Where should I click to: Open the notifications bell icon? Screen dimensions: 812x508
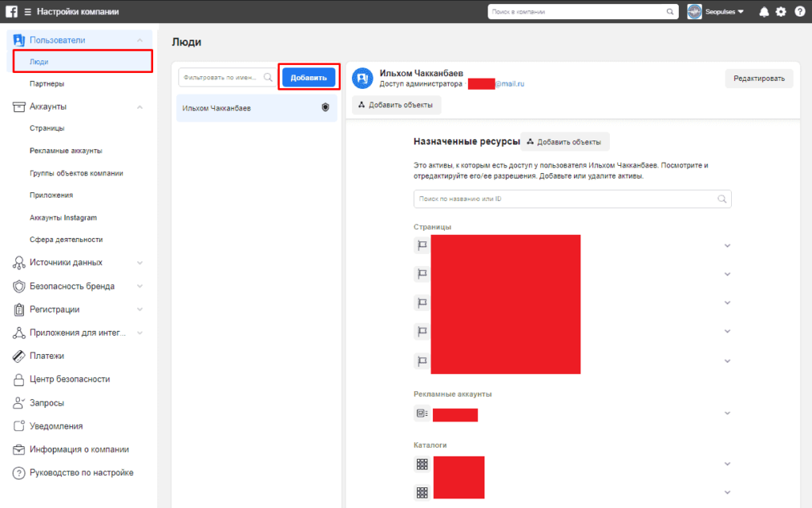pyautogui.click(x=764, y=11)
